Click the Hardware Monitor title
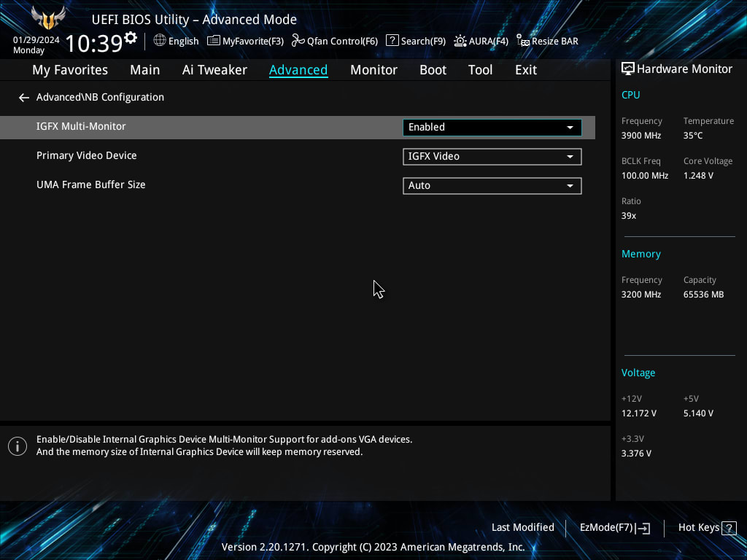The image size is (747, 560). tap(684, 69)
